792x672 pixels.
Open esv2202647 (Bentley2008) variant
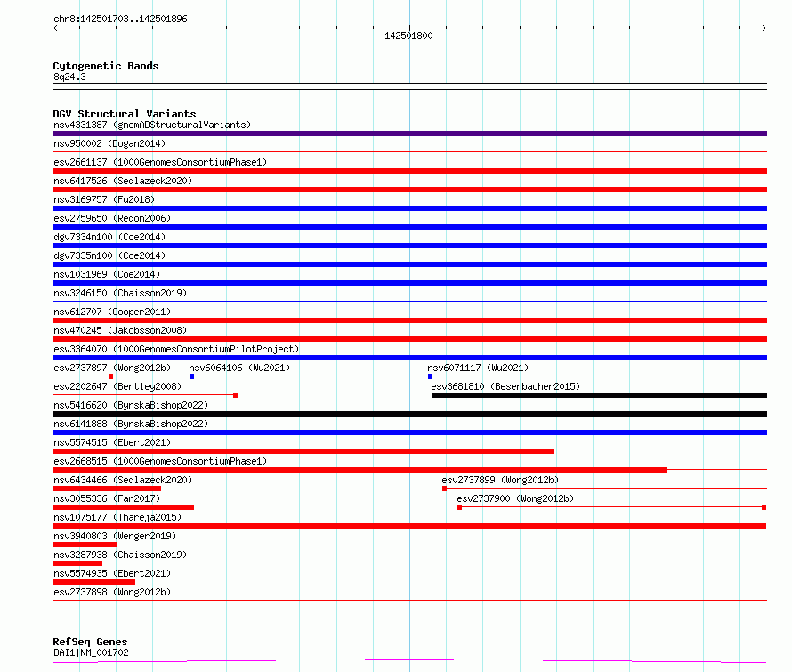click(x=117, y=386)
